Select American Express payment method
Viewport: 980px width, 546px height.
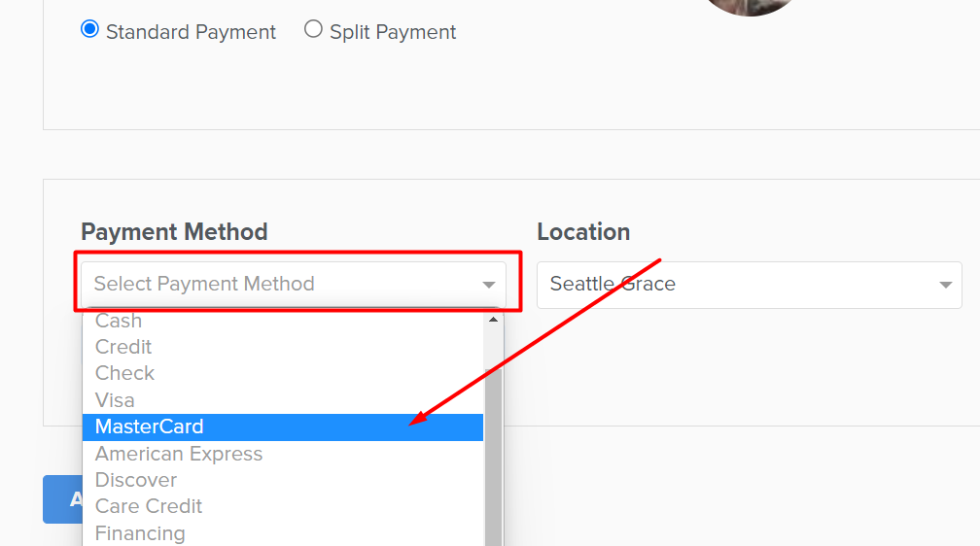click(x=283, y=454)
